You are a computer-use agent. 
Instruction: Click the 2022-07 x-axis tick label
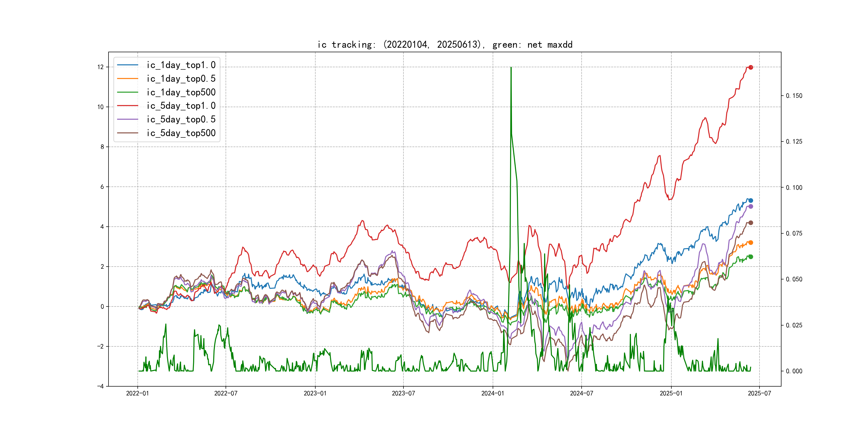tap(226, 393)
